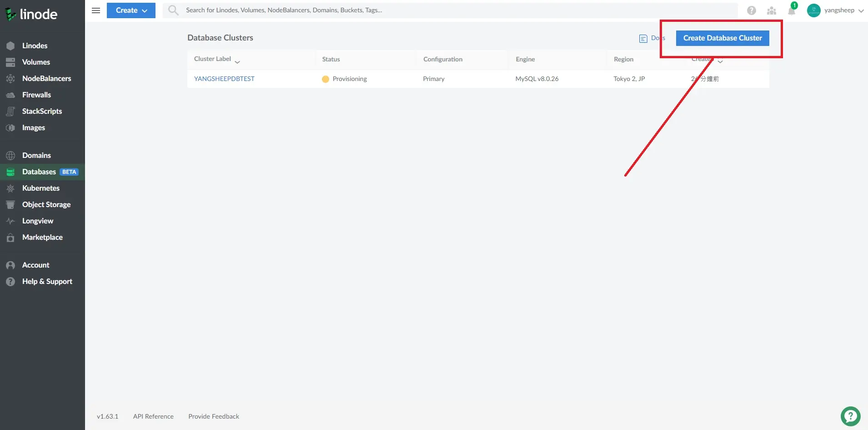The width and height of the screenshot is (868, 430).
Task: Click the Marketplace bag icon
Action: 10,238
